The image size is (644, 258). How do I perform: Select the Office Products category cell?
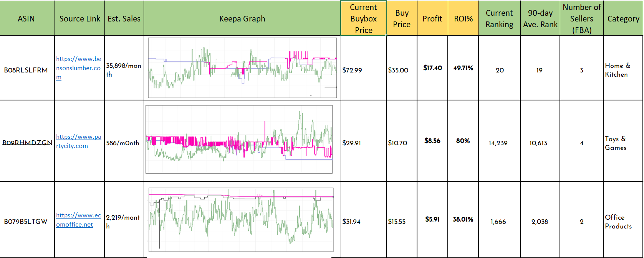coord(623,219)
